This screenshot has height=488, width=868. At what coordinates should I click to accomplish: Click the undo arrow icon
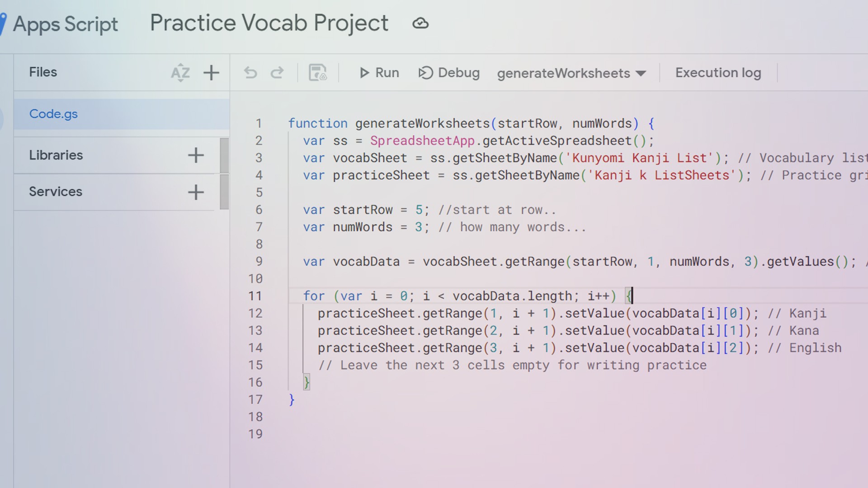(x=250, y=73)
